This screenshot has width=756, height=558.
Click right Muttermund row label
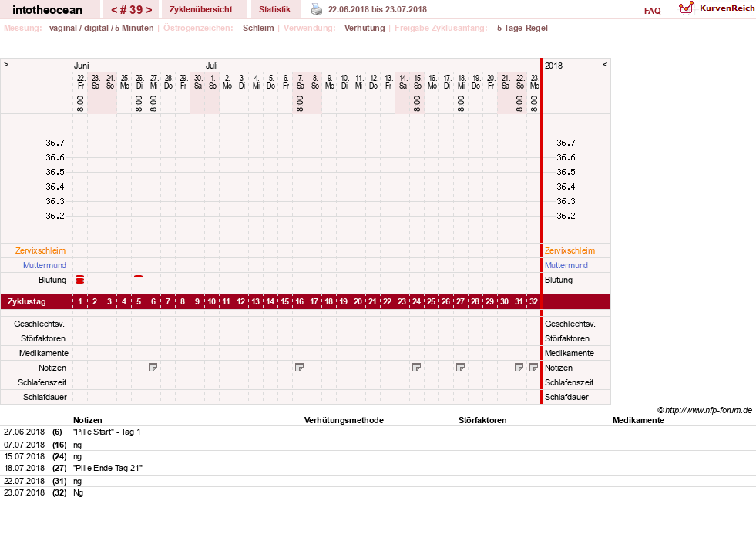click(x=566, y=265)
